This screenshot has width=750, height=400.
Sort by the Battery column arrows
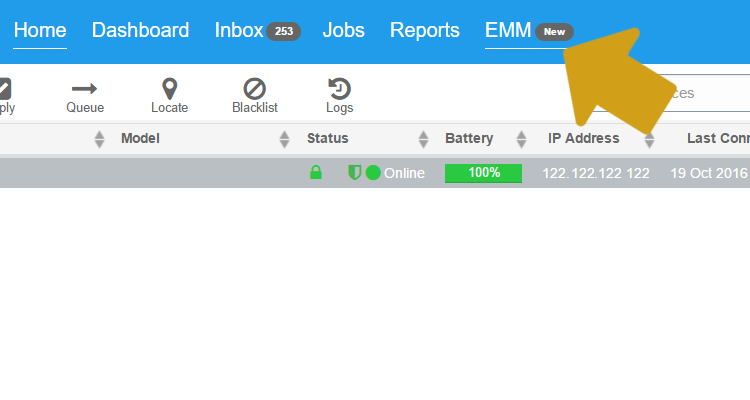point(521,139)
